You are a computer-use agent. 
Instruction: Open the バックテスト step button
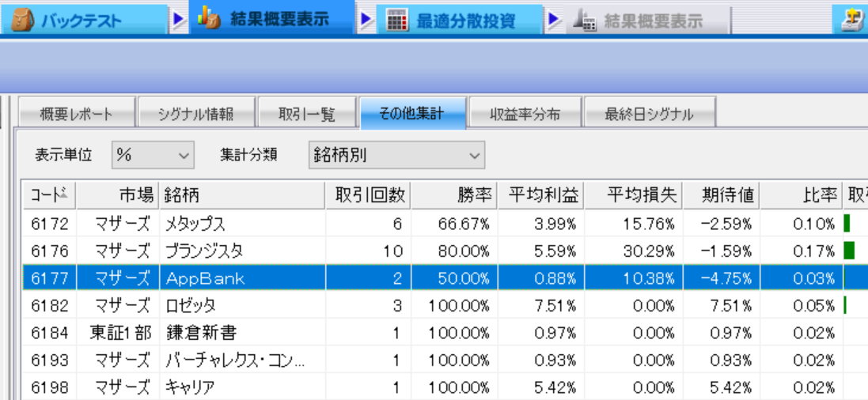84,20
